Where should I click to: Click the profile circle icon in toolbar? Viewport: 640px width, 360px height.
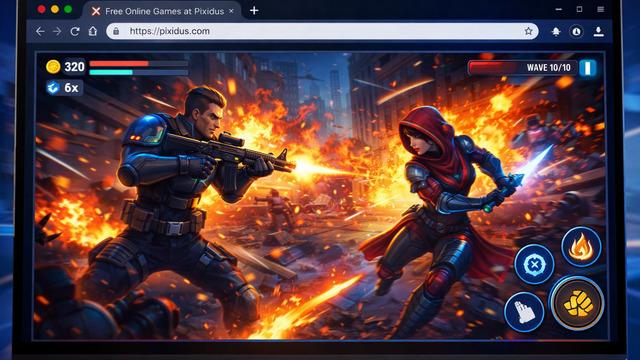(x=576, y=31)
